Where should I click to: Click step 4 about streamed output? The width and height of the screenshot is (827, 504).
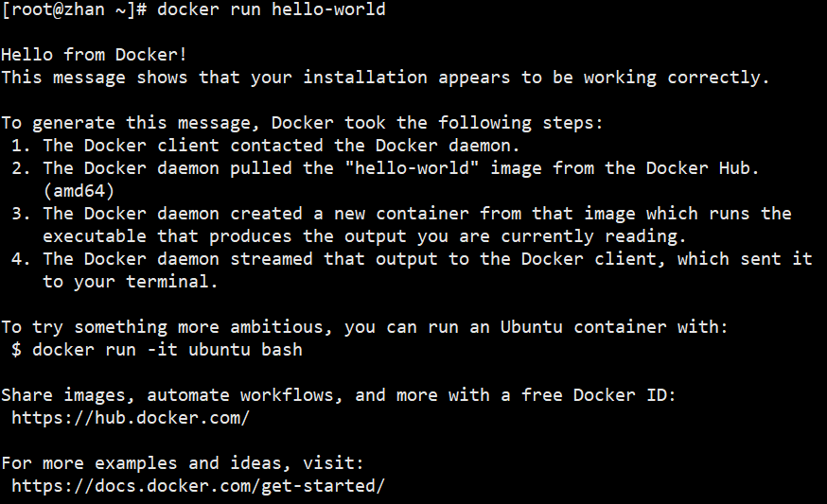tap(416, 259)
